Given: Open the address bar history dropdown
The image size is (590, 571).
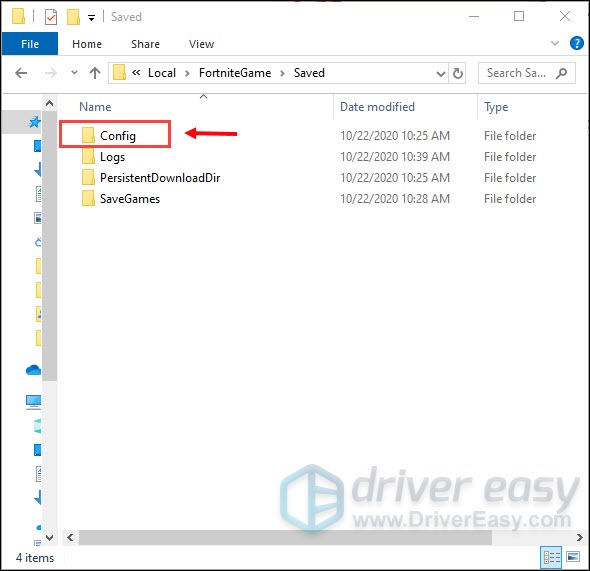Looking at the screenshot, I should [x=441, y=73].
